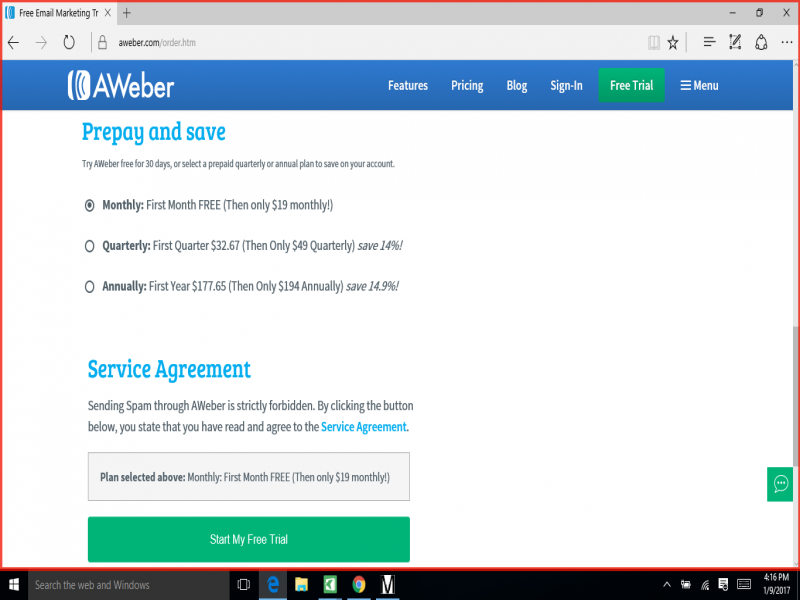Open the green live chat bubble

[780, 484]
